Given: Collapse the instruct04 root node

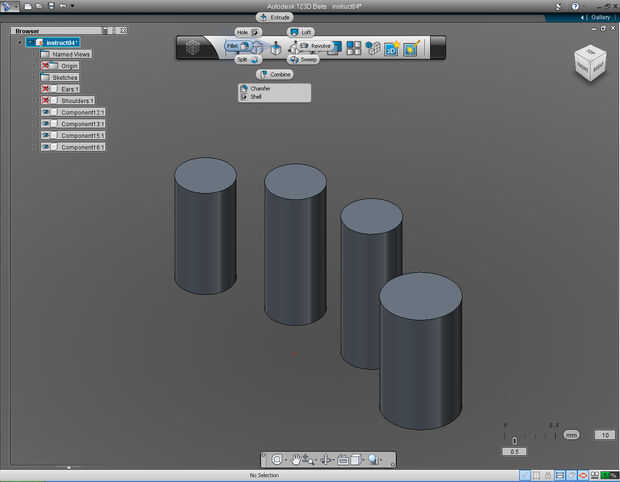Looking at the screenshot, I should click(20, 42).
